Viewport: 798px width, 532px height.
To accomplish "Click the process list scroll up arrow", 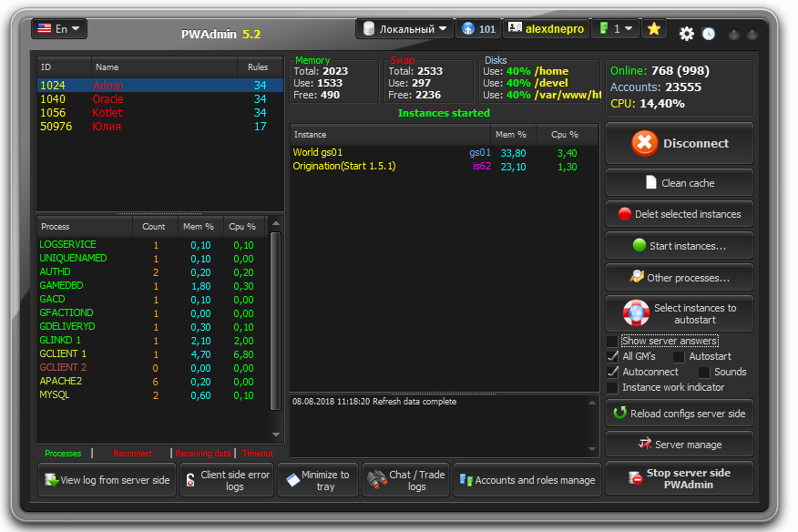I will pyautogui.click(x=276, y=223).
